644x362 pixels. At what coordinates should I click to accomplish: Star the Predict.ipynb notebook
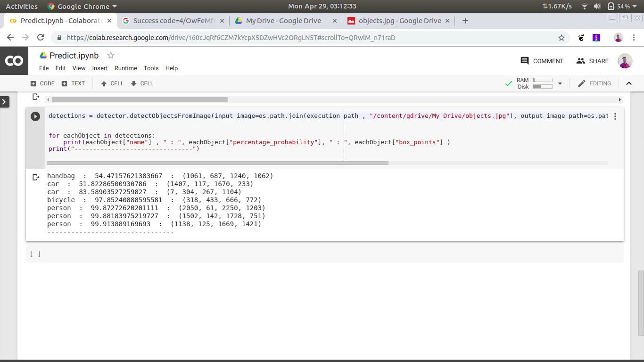click(x=111, y=55)
